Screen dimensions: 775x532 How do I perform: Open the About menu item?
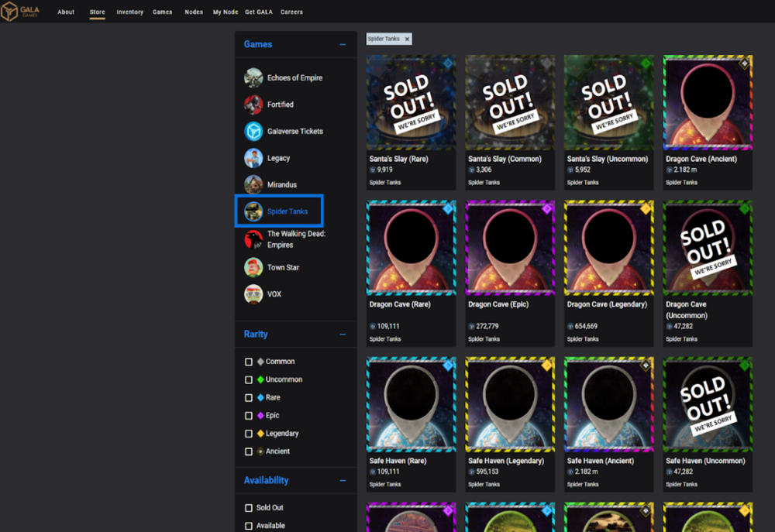tap(66, 12)
